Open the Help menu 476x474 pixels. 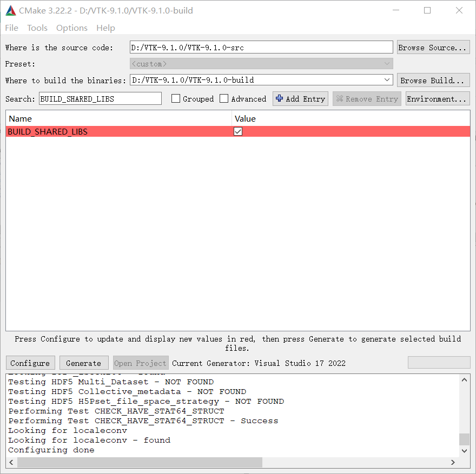pyautogui.click(x=105, y=28)
